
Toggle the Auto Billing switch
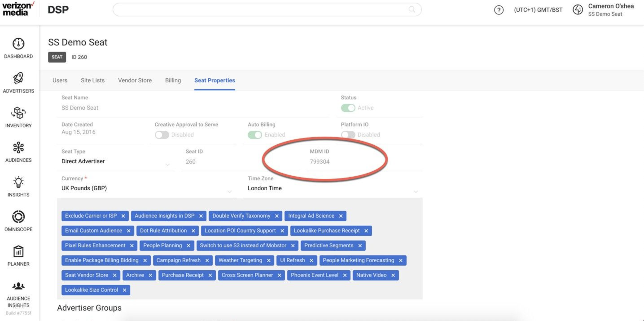255,135
